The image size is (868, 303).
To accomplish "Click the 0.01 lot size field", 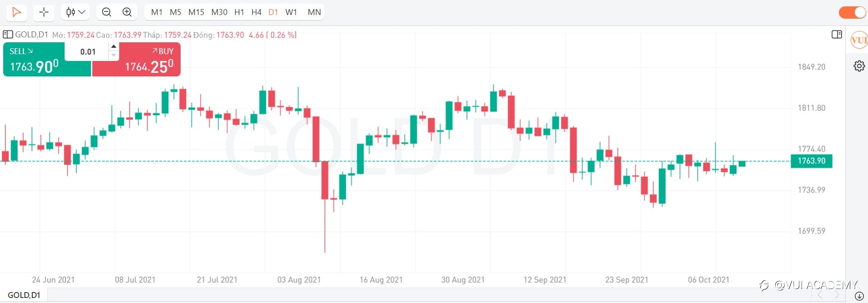I will click(x=88, y=52).
